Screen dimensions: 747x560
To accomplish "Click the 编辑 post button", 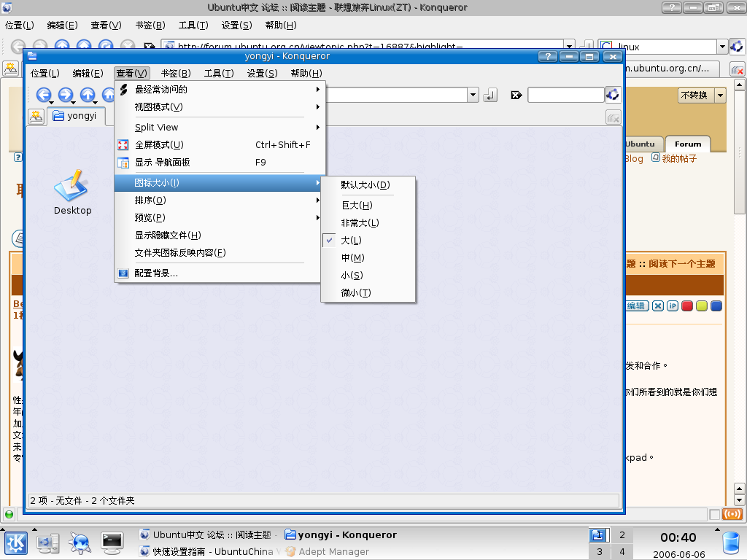I will [636, 306].
